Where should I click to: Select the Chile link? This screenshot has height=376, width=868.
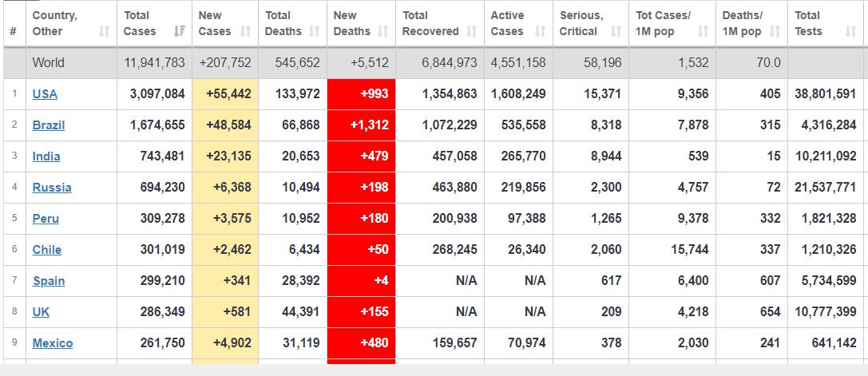[47, 250]
